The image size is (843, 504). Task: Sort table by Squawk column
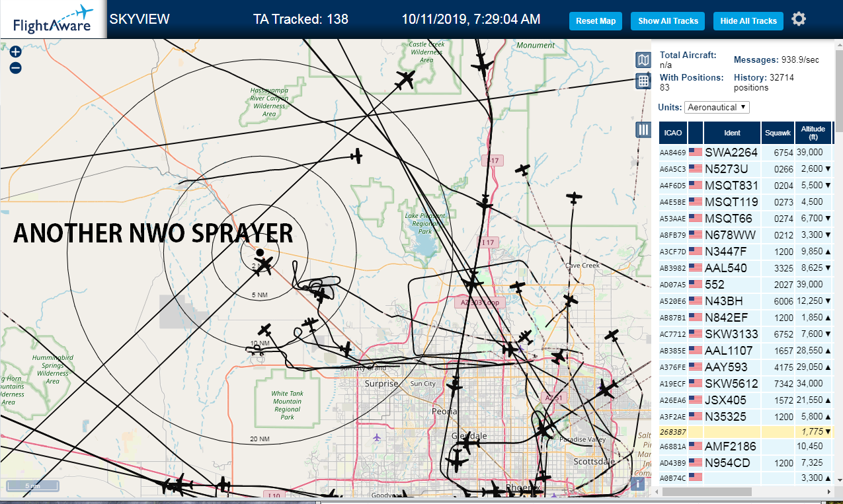[x=778, y=133]
